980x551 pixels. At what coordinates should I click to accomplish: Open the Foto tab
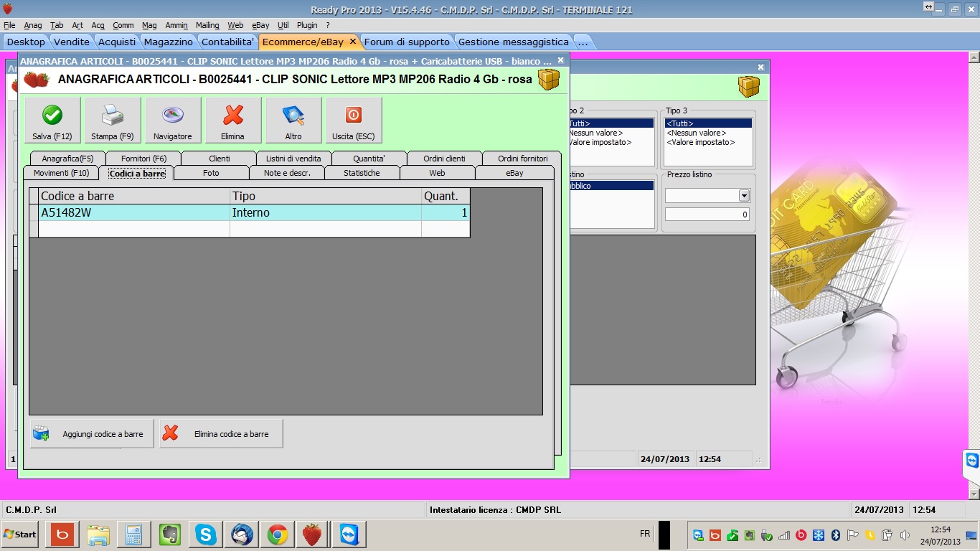coord(211,173)
